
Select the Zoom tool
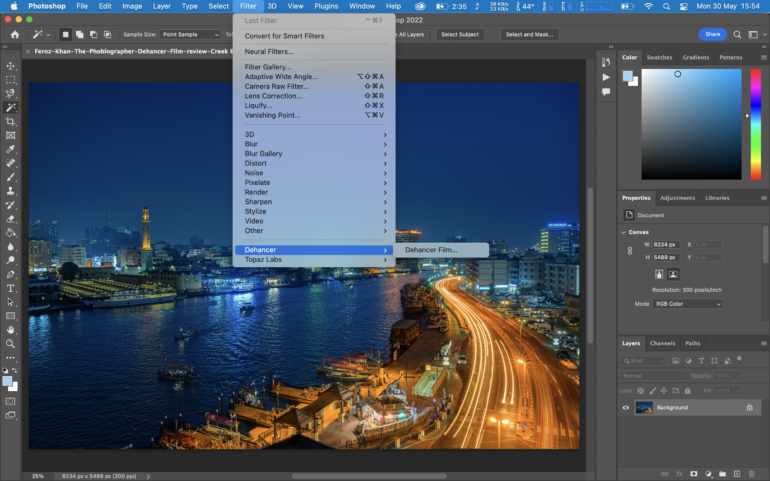pos(10,343)
